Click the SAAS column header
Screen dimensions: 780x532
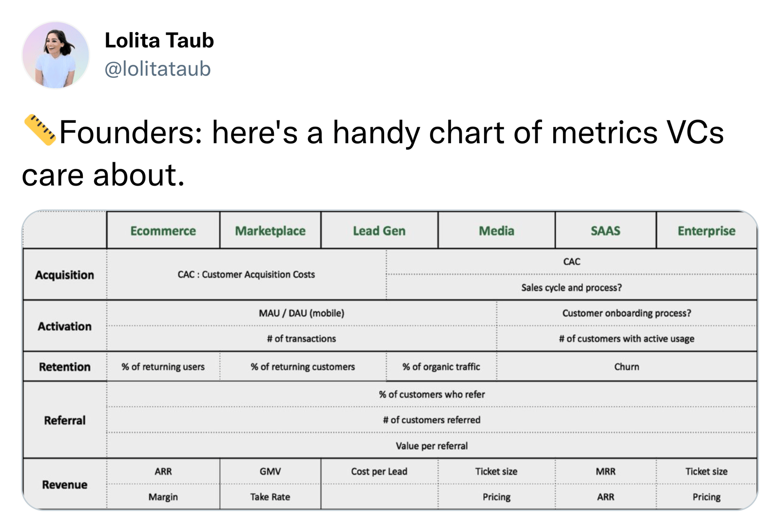(x=605, y=231)
